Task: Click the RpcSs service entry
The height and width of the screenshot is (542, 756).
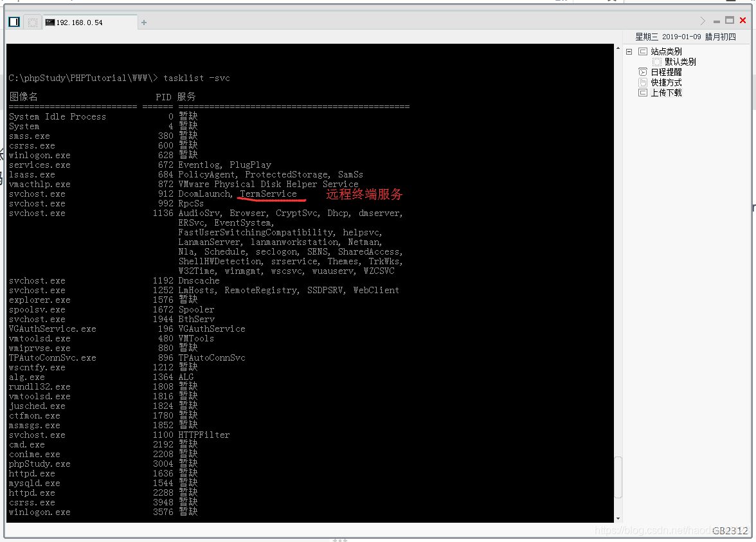Action: click(191, 203)
